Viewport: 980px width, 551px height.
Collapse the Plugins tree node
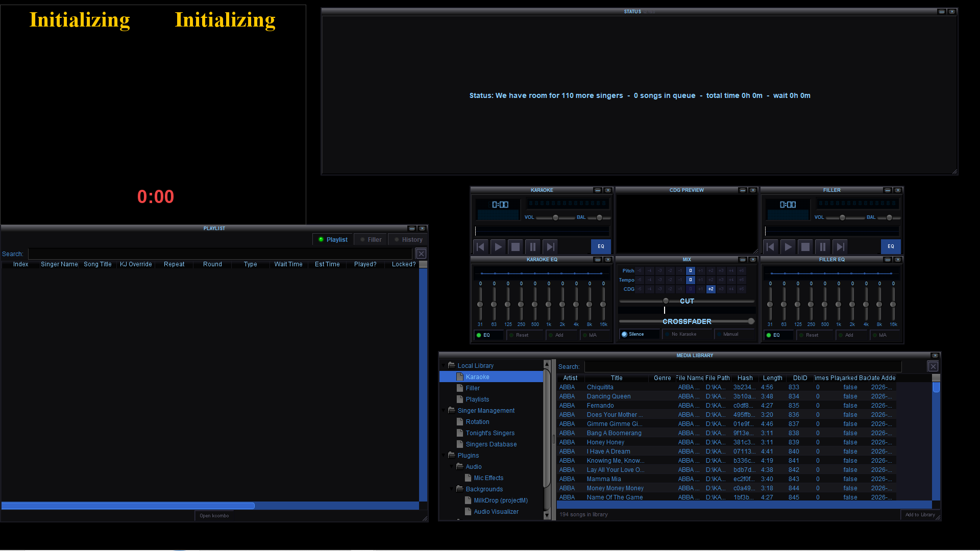click(x=444, y=455)
